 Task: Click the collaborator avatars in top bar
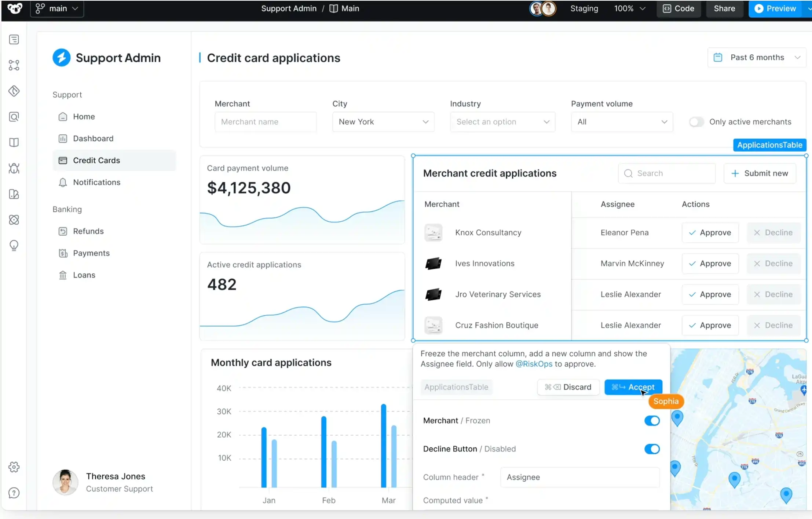tap(542, 8)
